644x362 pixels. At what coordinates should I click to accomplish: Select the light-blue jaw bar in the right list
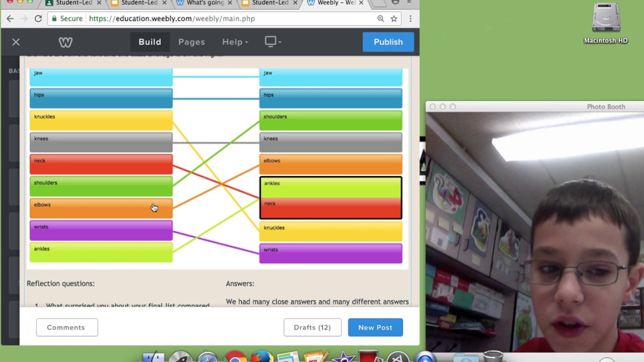coord(331,77)
